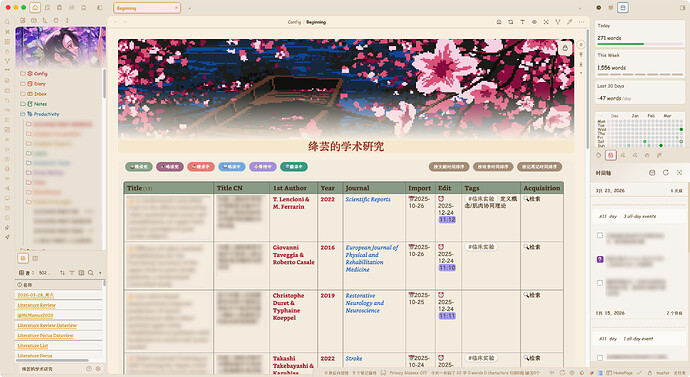Image resolution: width=690 pixels, height=377 pixels.
Task: Uncheck the purple checked task checkbox
Action: pyautogui.click(x=600, y=259)
